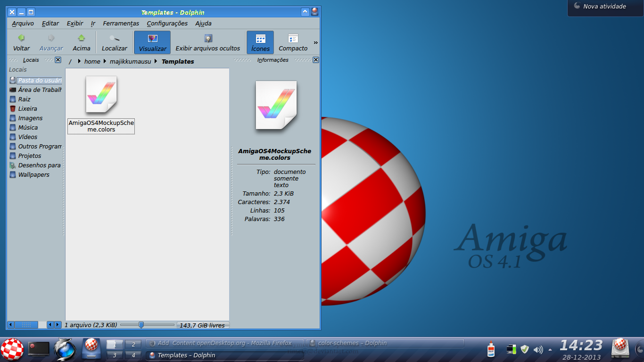The width and height of the screenshot is (644, 362).
Task: Open the Arquivo menu
Action: coord(23,23)
